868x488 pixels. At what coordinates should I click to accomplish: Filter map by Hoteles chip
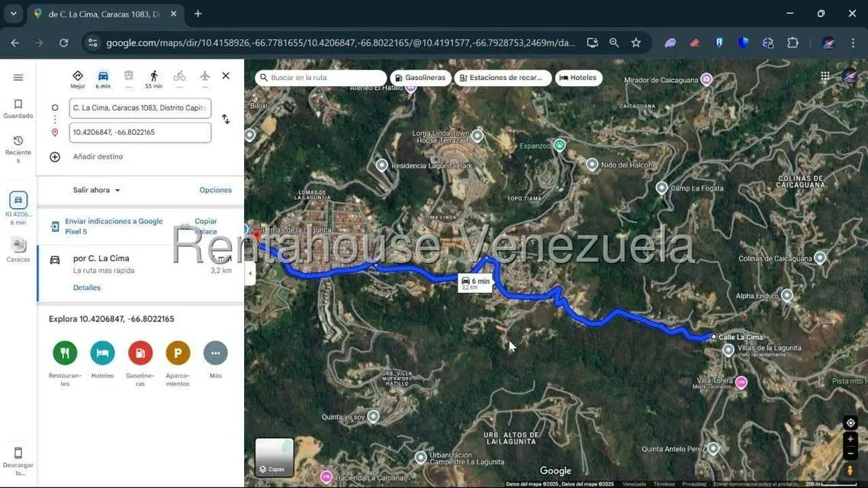(x=578, y=78)
